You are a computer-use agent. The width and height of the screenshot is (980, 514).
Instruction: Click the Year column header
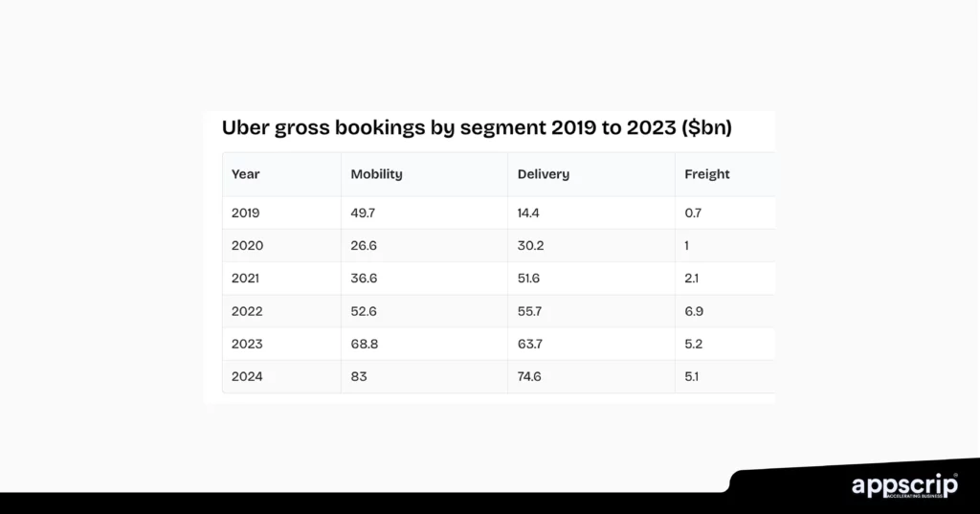pyautogui.click(x=246, y=174)
